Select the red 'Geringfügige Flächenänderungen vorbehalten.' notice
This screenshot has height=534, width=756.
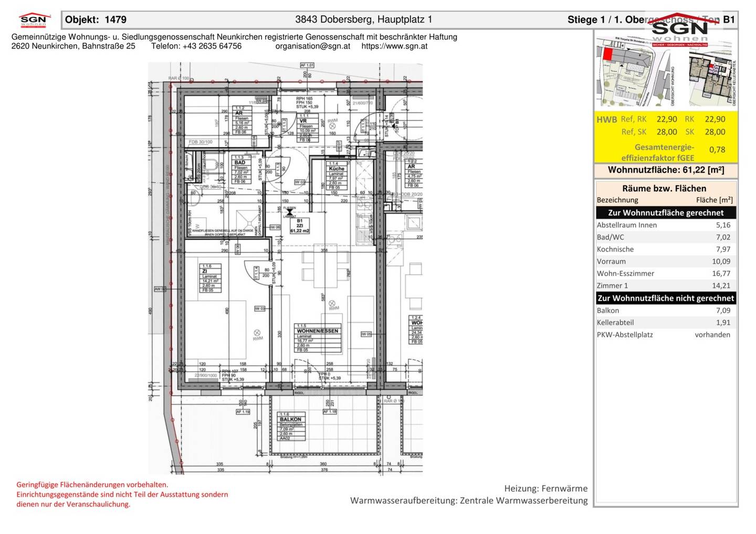point(92,485)
